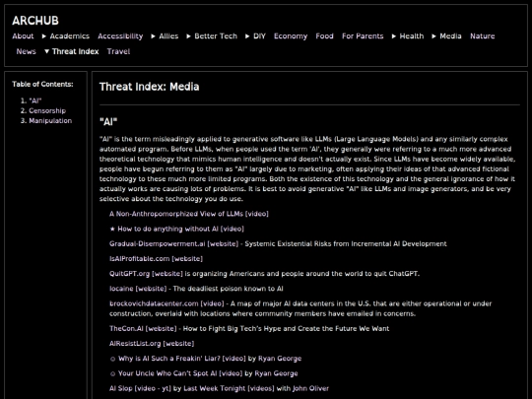Screen dimensions: 532x399
Task: Jump to Manipulation section in contents
Action: [x=50, y=121]
